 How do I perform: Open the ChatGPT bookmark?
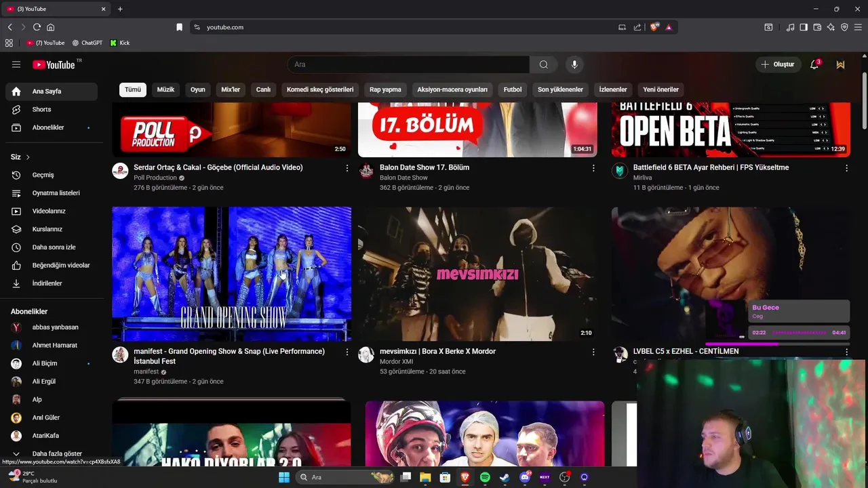click(87, 43)
